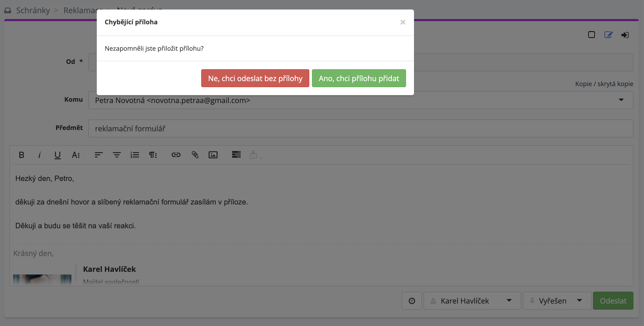Toggle bold text formatting
The height and width of the screenshot is (326, 644).
[x=22, y=155]
